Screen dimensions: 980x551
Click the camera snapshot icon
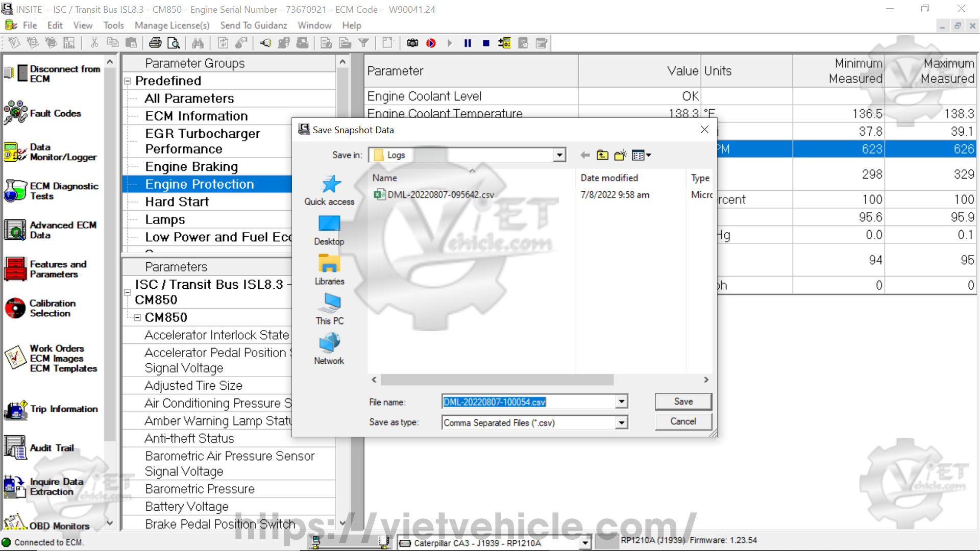pos(412,43)
